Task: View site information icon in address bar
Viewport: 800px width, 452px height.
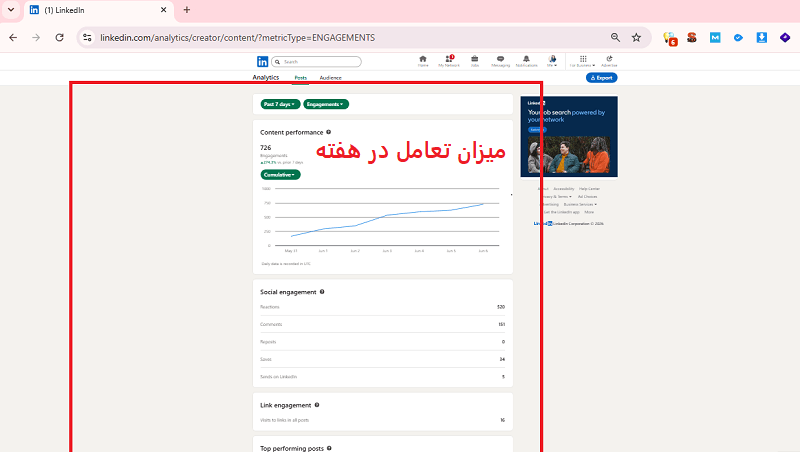Action: [87, 38]
